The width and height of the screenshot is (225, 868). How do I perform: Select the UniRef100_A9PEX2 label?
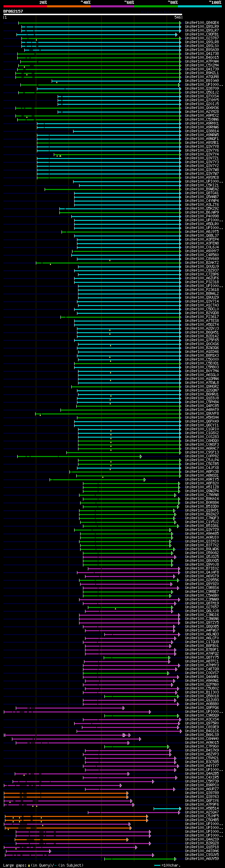(202, 116)
